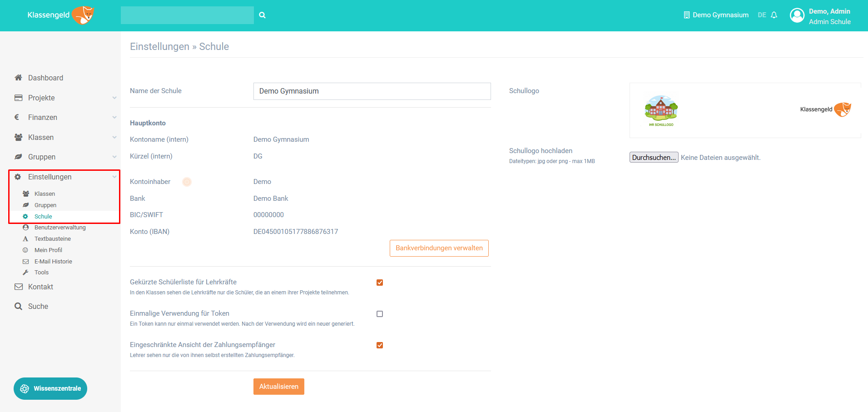The width and height of the screenshot is (868, 412).
Task: Click the IBAN value DE04500105177886876317
Action: pyautogui.click(x=296, y=232)
